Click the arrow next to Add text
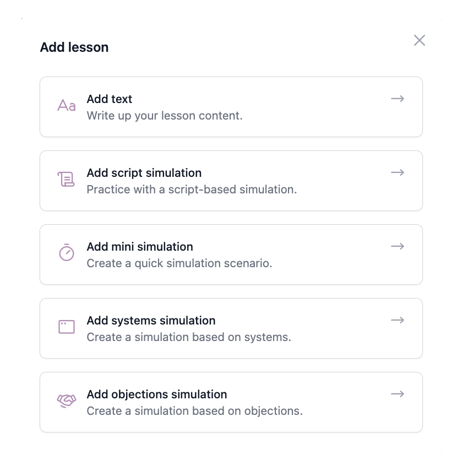The height and width of the screenshot is (476, 468). 398,99
